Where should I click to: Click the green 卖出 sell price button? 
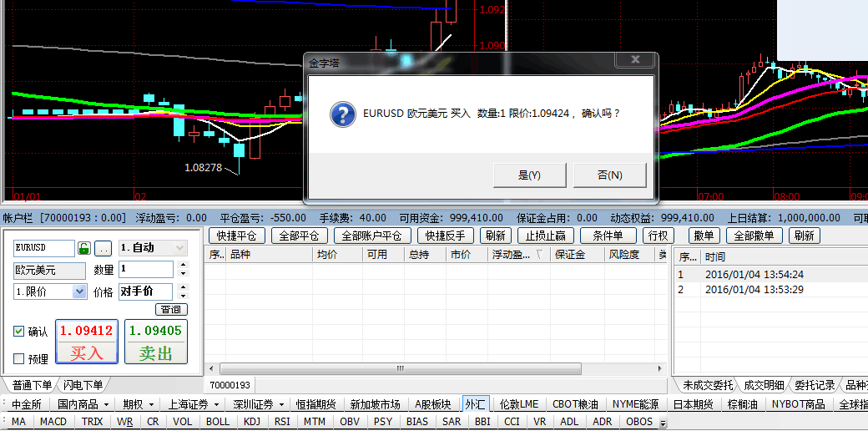tap(155, 342)
